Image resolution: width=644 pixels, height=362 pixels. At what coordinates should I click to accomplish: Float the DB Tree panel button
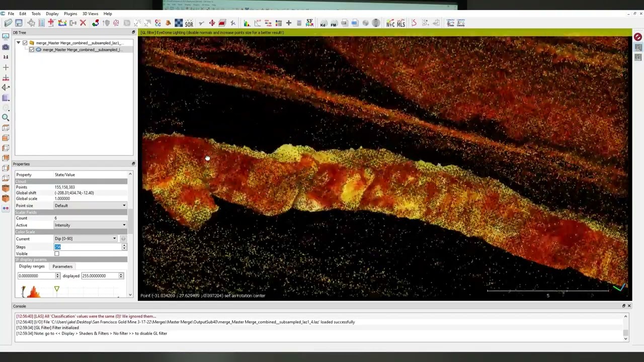point(133,33)
